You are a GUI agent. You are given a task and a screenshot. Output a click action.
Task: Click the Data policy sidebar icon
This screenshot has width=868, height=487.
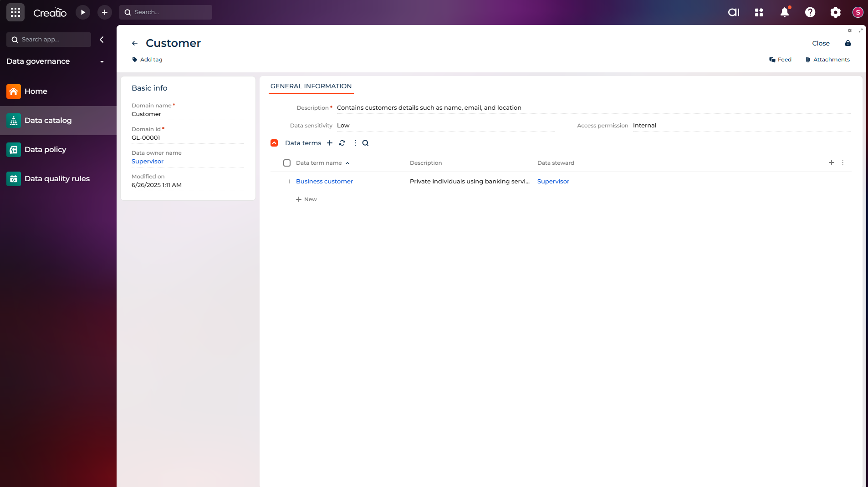(x=14, y=150)
